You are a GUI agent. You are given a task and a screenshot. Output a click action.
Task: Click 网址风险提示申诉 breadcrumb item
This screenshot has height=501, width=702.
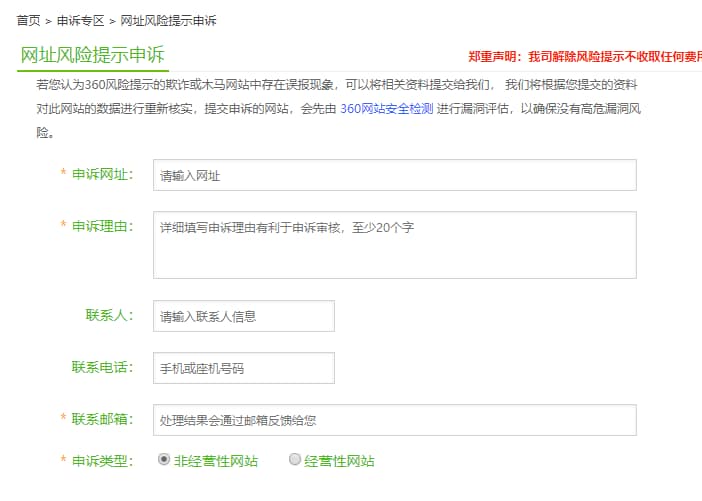click(x=168, y=20)
